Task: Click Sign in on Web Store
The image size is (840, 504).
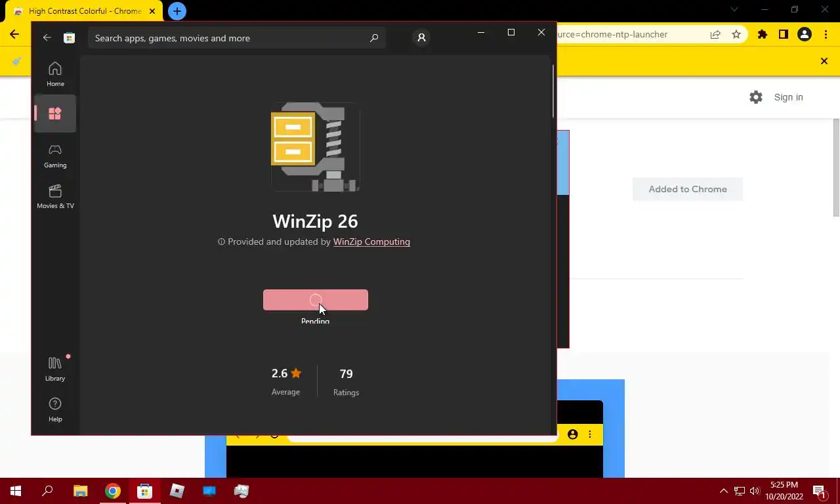Action: click(788, 97)
